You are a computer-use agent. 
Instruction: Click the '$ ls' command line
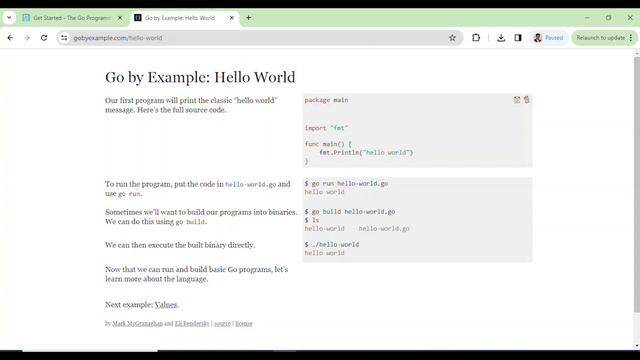[x=312, y=220]
